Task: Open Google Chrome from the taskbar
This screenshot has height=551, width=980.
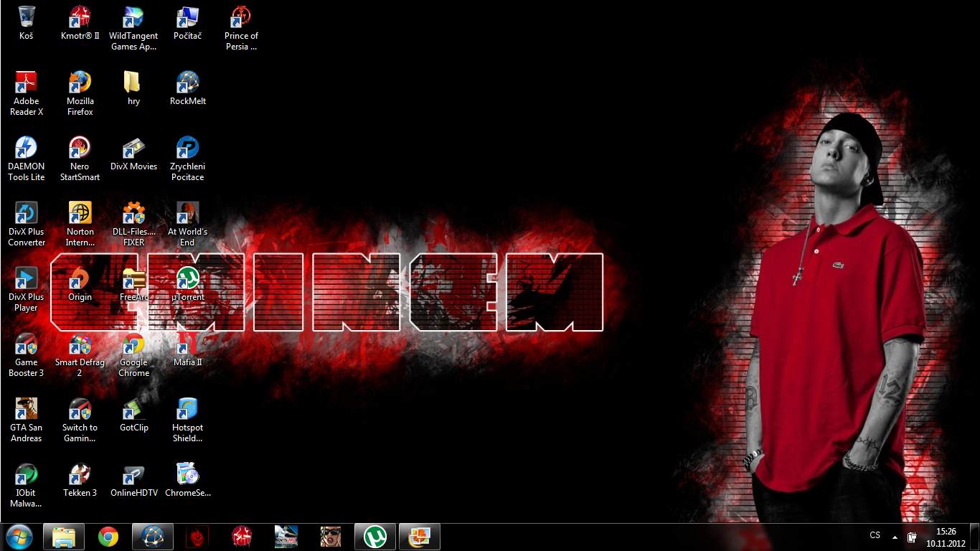Action: 108,537
